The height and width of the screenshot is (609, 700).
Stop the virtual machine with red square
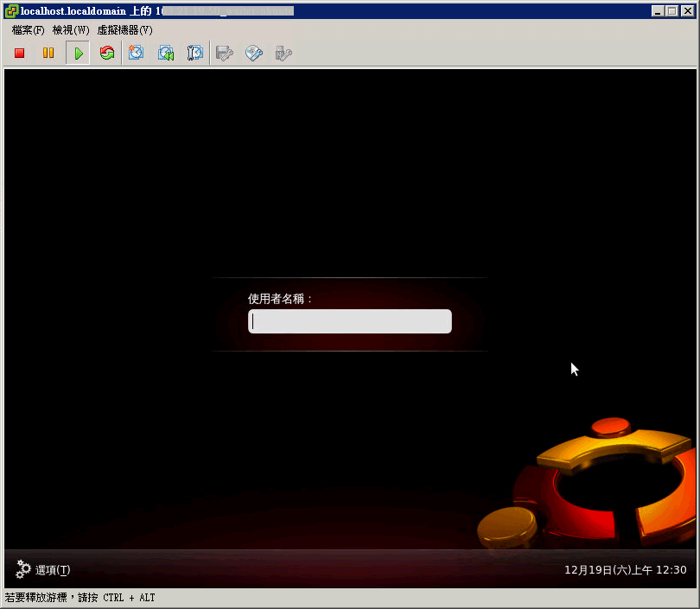pos(19,53)
